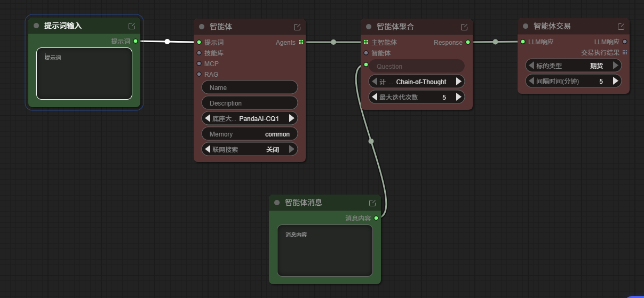The image size is (644, 298).
Task: Click edit icon on 提示词输入 node header
Action: (x=132, y=26)
